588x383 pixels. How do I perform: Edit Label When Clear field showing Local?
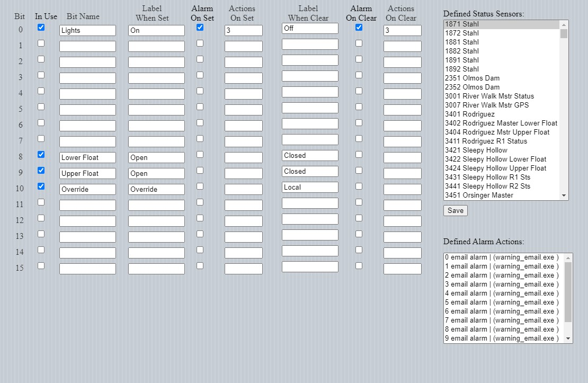pyautogui.click(x=310, y=188)
